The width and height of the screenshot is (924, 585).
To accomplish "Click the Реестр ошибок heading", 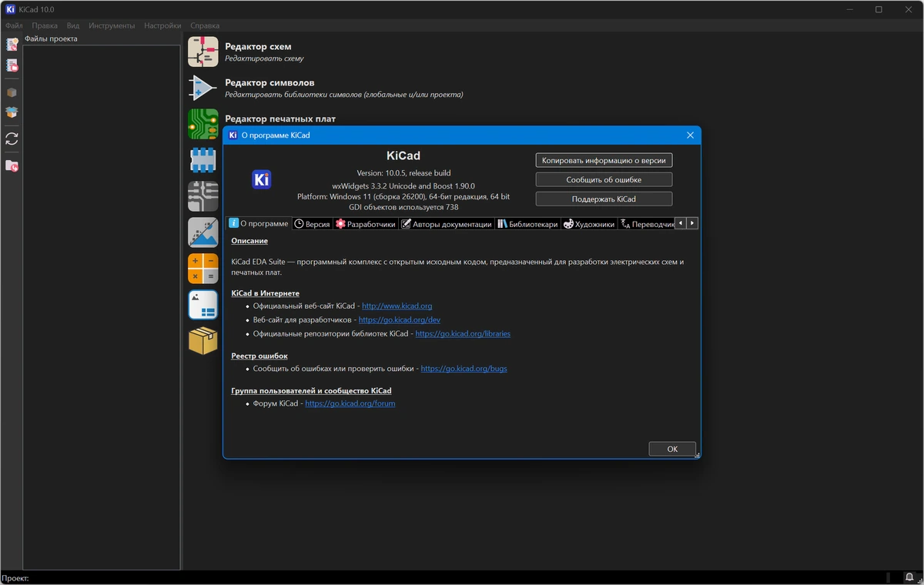I will 259,356.
